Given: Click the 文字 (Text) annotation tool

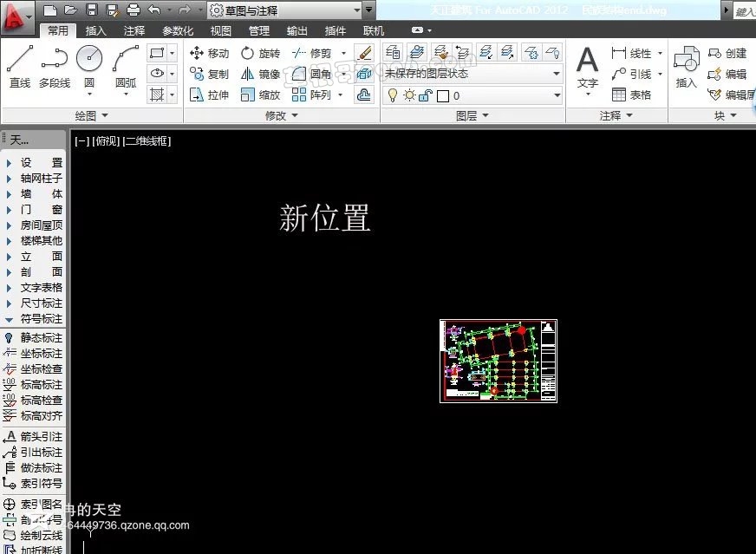Looking at the screenshot, I should tap(588, 68).
